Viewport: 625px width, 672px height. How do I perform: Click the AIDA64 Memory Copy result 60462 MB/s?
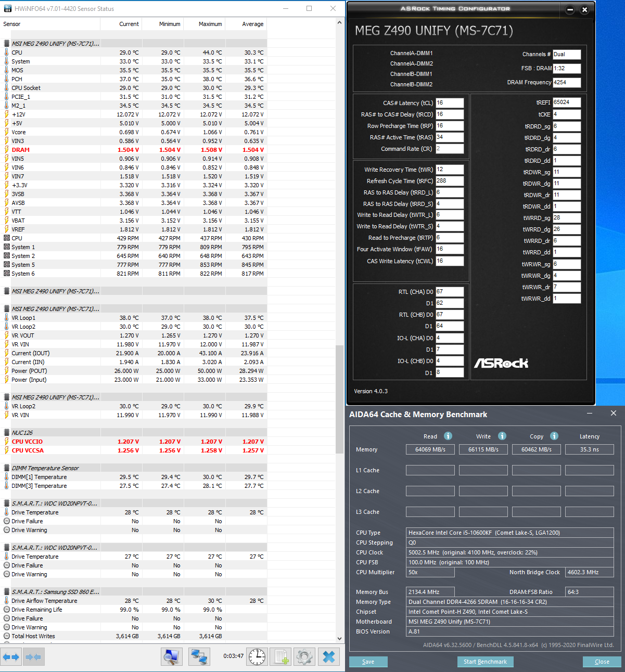click(537, 449)
